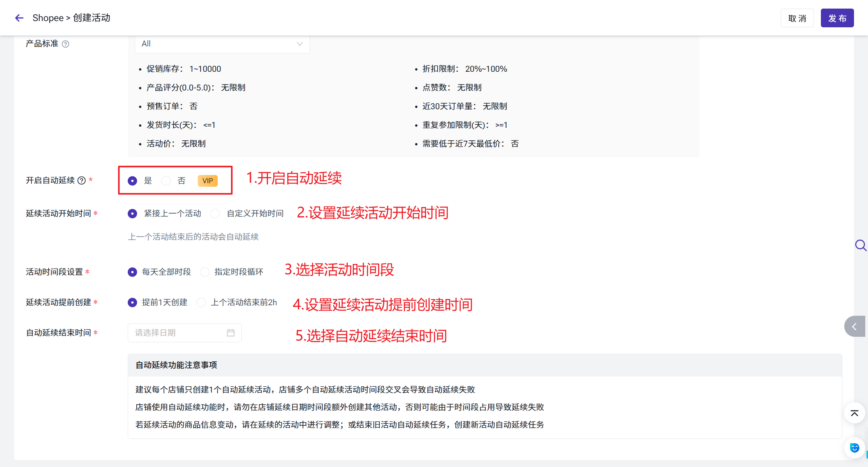Click the 活动价: 无限制 entry
This screenshot has width=868, height=467.
[x=176, y=144]
